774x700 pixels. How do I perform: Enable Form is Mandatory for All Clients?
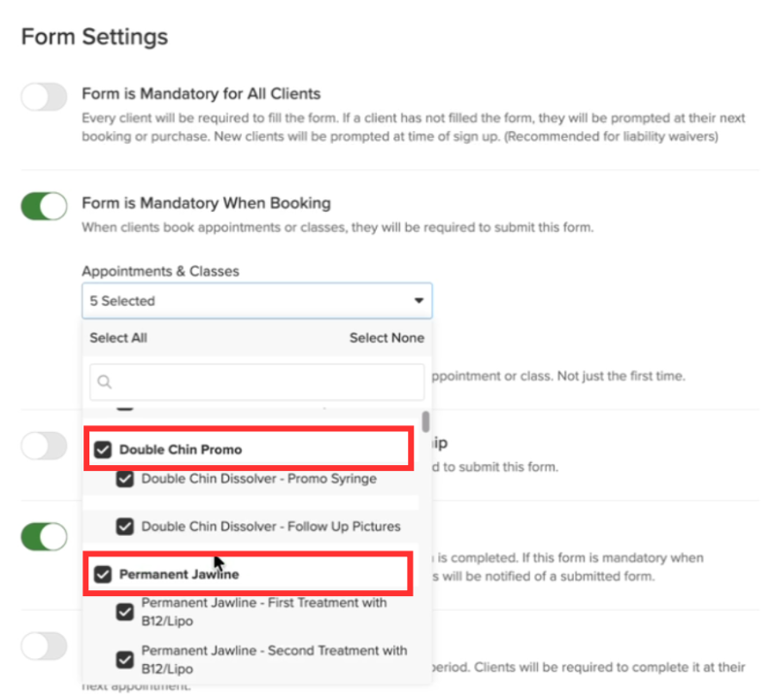44,97
